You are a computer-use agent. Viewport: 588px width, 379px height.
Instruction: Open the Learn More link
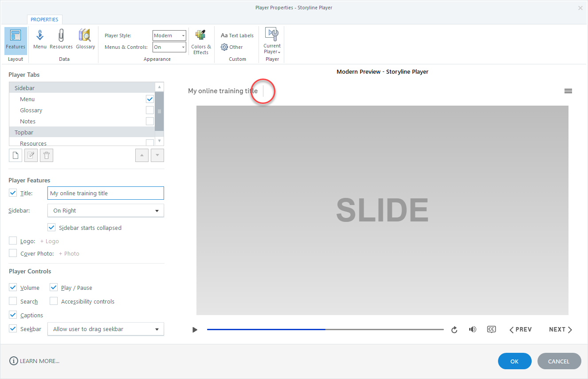35,361
